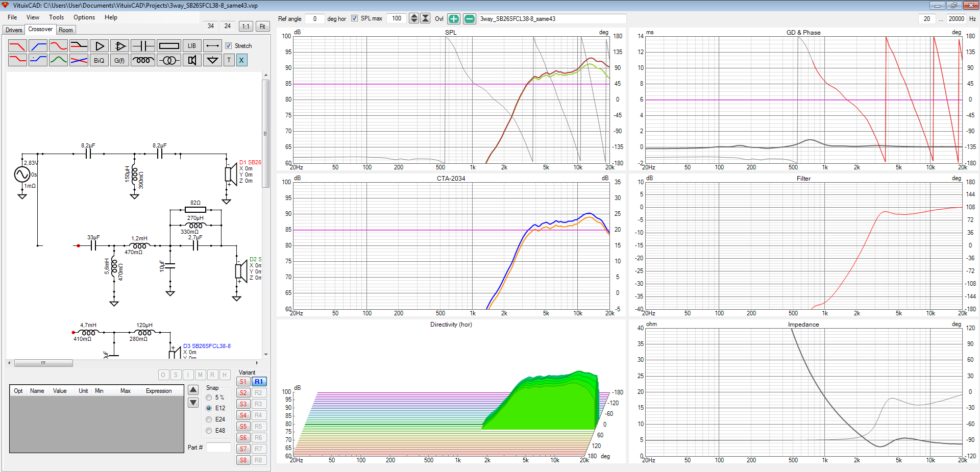This screenshot has height=472, width=980.
Task: Click the schematic horizontal scrollbar thumb
Action: pyautogui.click(x=43, y=363)
